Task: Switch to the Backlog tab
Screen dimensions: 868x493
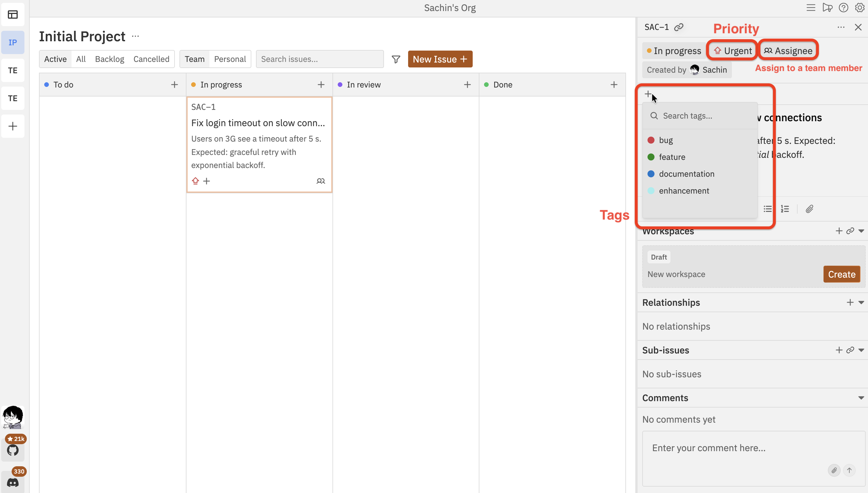Action: point(109,59)
